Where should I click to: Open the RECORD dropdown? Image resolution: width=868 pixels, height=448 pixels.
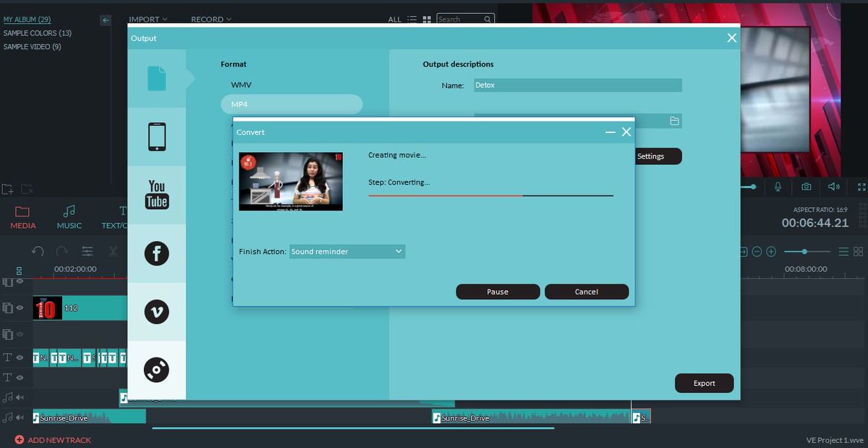pos(211,20)
